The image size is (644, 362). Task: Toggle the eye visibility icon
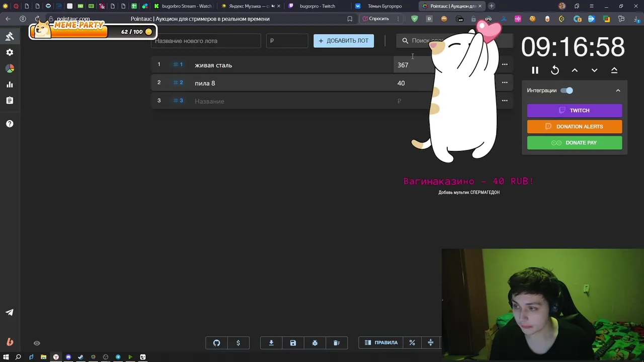point(37,343)
